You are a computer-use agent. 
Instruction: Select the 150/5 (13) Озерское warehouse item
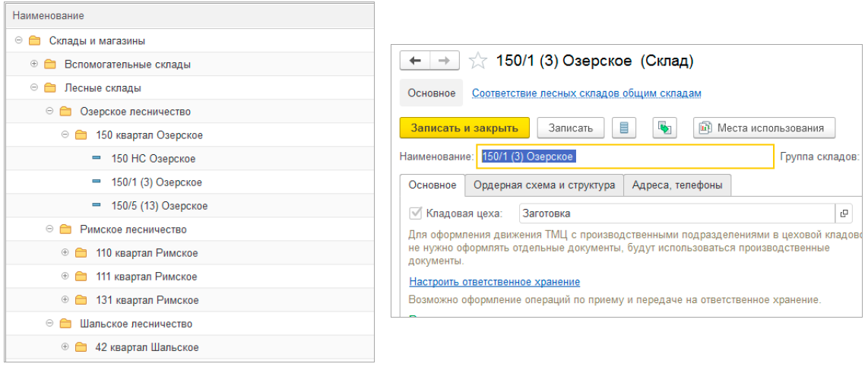[159, 206]
